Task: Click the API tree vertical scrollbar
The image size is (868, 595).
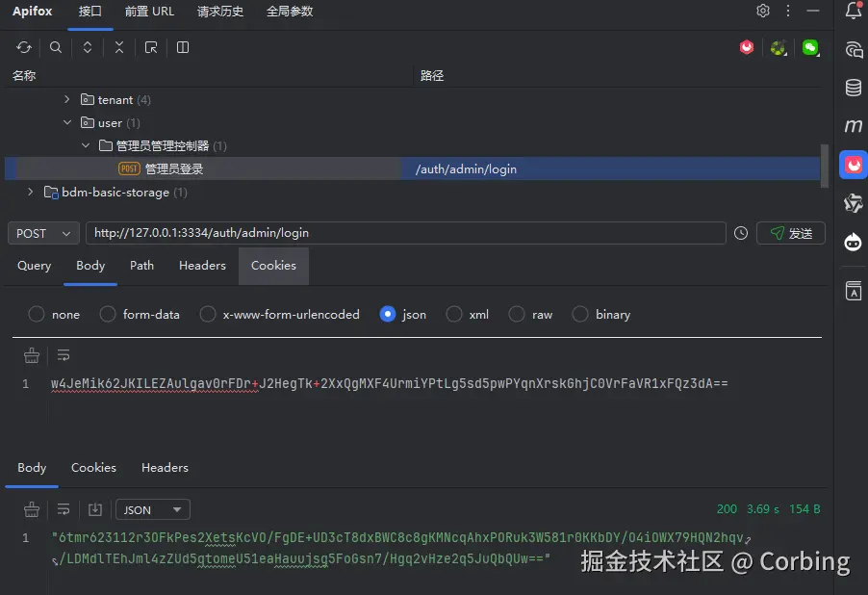Action: [x=825, y=167]
